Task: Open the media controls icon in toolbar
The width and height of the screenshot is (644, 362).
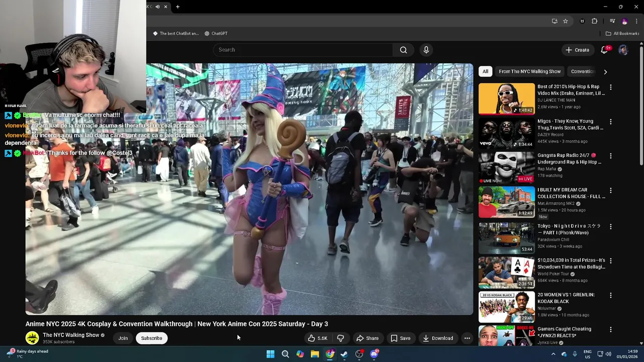Action: (612, 21)
